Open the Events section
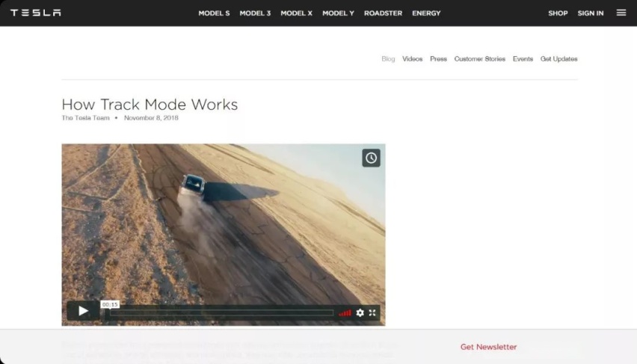 523,59
